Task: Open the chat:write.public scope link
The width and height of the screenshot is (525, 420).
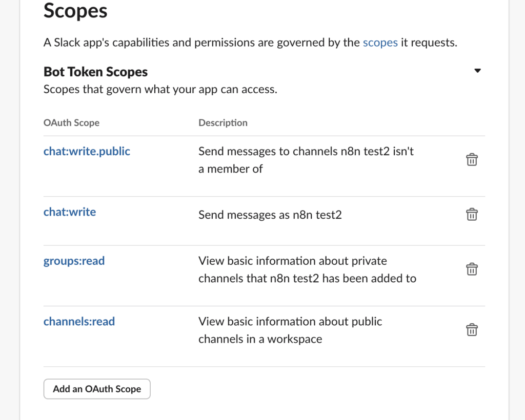Action: pos(87,152)
